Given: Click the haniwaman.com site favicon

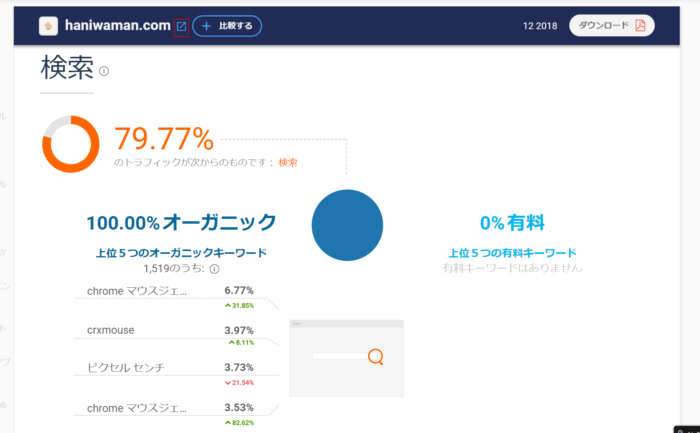Looking at the screenshot, I should [47, 26].
